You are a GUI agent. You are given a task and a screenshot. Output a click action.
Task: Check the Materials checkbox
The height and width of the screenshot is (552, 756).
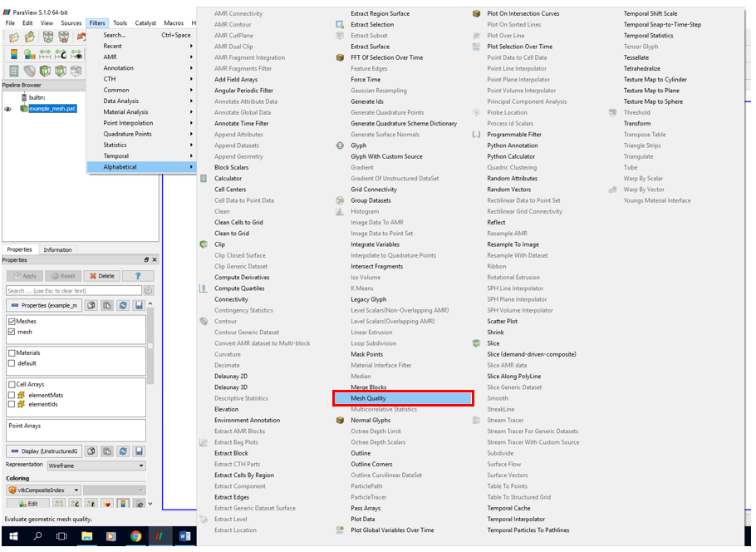coord(12,352)
